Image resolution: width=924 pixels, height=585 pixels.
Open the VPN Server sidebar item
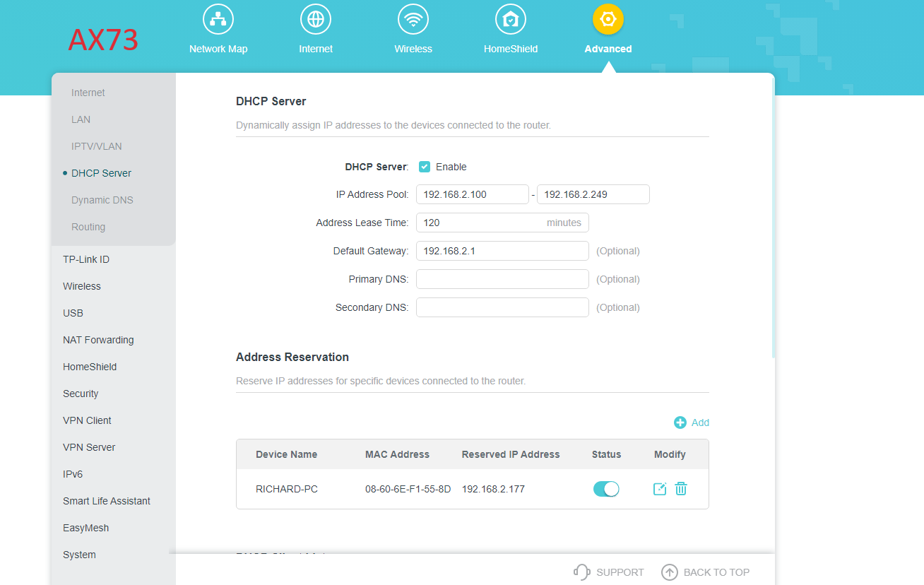(x=89, y=447)
